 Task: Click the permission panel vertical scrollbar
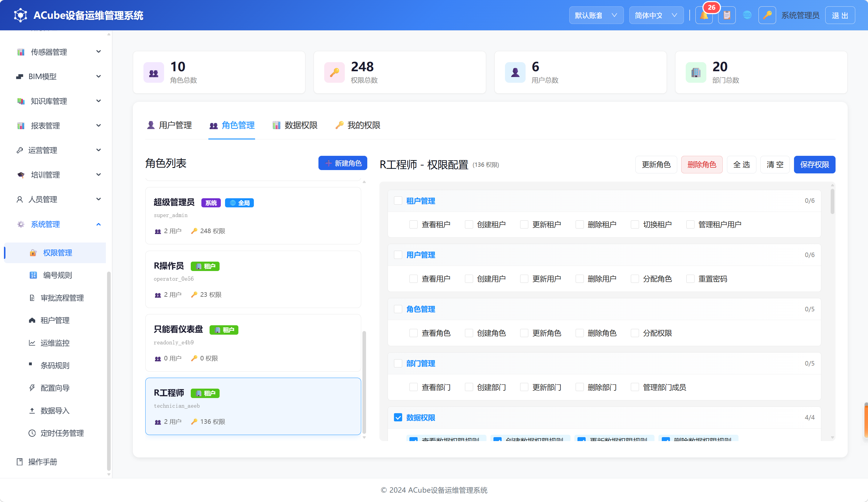point(832,202)
